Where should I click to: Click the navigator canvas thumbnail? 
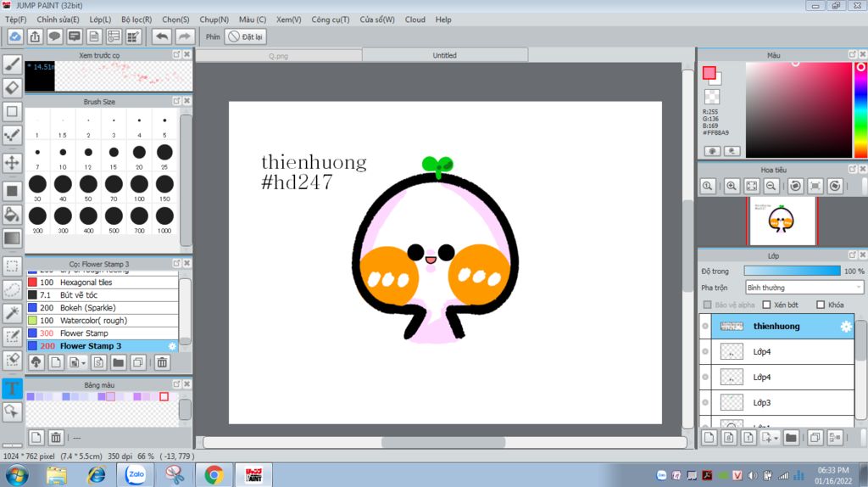point(781,221)
